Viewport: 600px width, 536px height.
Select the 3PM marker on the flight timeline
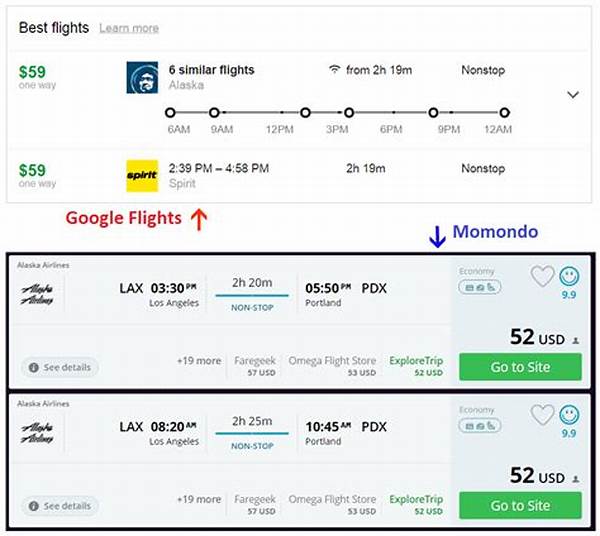click(x=343, y=113)
